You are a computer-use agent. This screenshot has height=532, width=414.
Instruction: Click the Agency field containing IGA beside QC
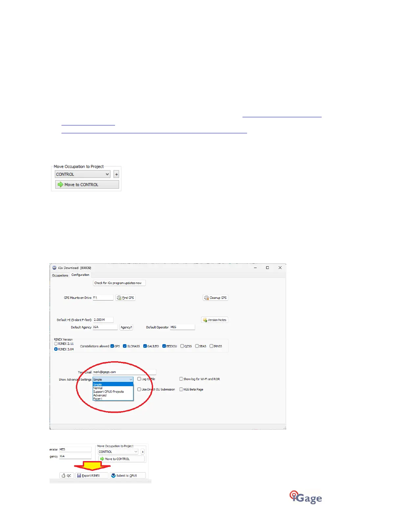click(75, 456)
